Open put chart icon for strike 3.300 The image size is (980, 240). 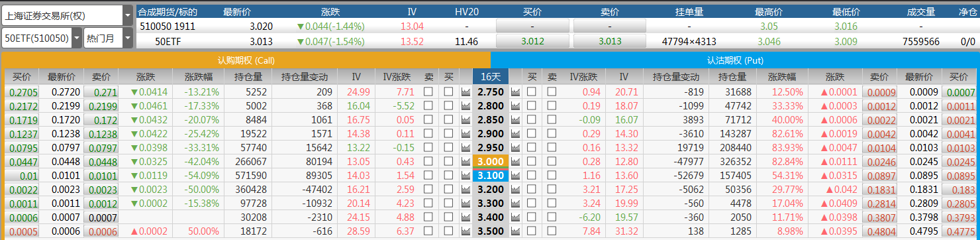[x=515, y=203]
